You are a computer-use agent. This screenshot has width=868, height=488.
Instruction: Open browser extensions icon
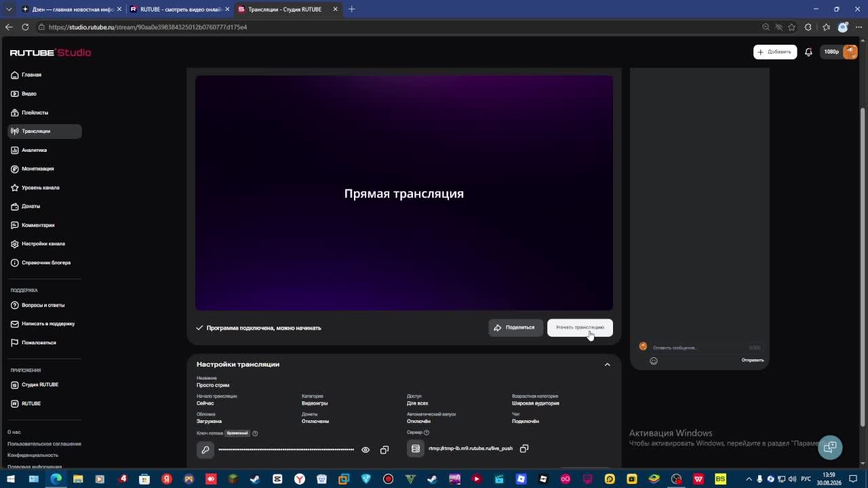pos(808,27)
